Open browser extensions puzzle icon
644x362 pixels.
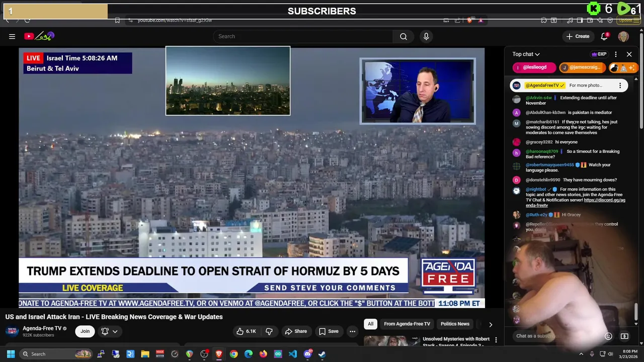pyautogui.click(x=544, y=20)
